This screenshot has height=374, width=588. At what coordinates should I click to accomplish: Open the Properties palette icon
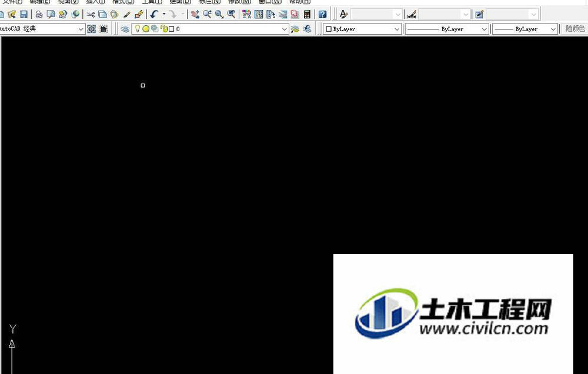click(246, 15)
